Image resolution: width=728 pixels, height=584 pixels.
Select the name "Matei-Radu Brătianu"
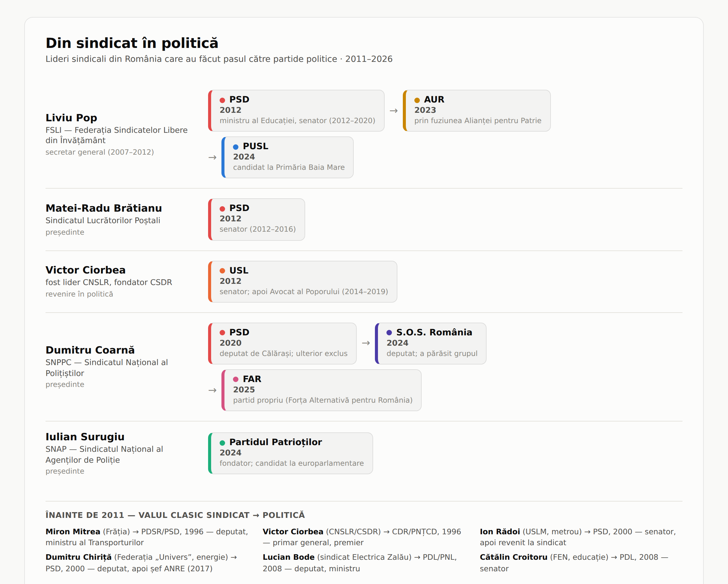coord(104,208)
